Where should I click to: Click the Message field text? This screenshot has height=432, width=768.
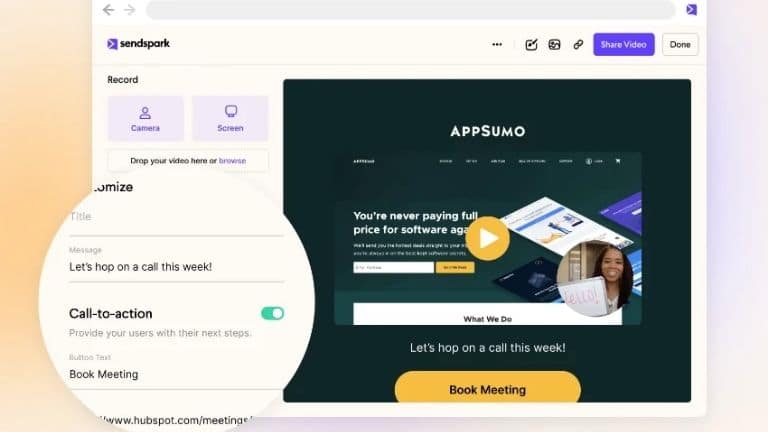(141, 267)
